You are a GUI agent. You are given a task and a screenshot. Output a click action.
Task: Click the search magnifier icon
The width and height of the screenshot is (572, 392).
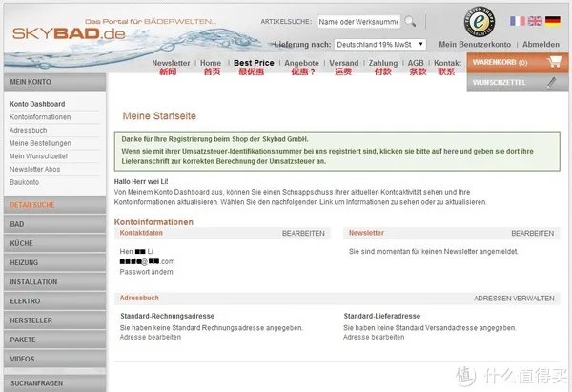(410, 20)
